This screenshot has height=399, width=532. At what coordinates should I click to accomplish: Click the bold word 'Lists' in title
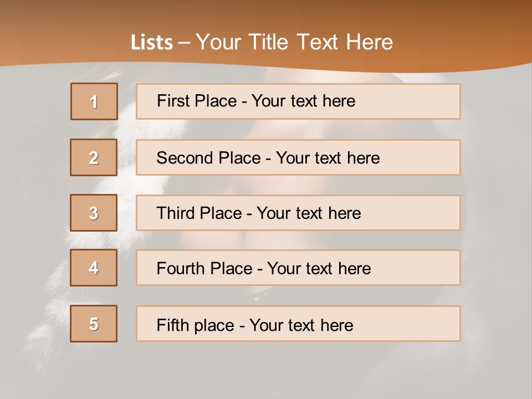click(x=152, y=43)
